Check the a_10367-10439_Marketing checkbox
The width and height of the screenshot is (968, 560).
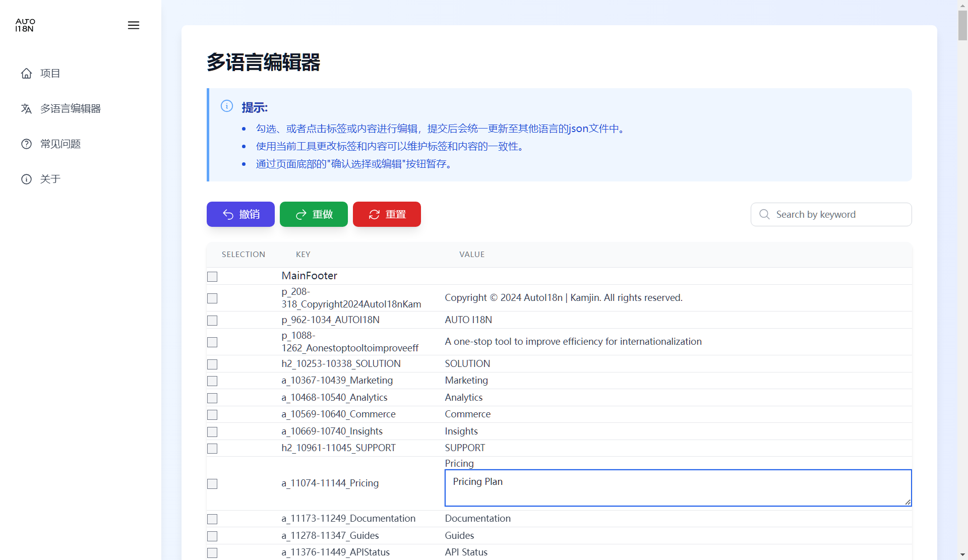coord(212,381)
